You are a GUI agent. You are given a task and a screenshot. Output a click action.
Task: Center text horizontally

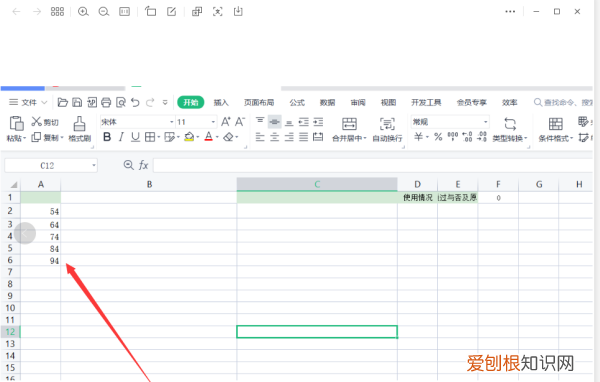point(274,137)
